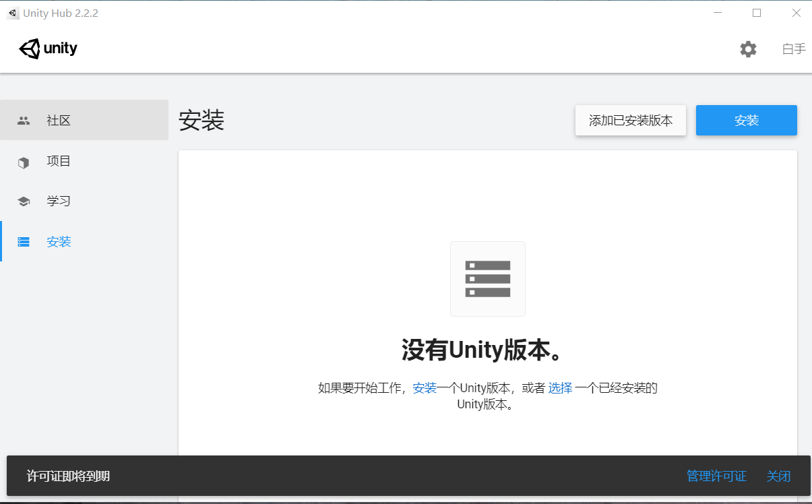Click the 许可证即将到期 message text

(68, 476)
